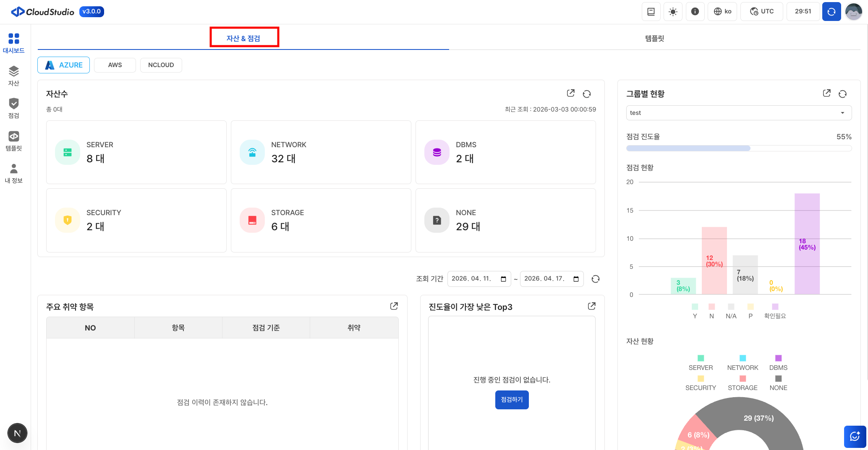Open the 내 정보 profile sidebar icon

pyautogui.click(x=13, y=173)
